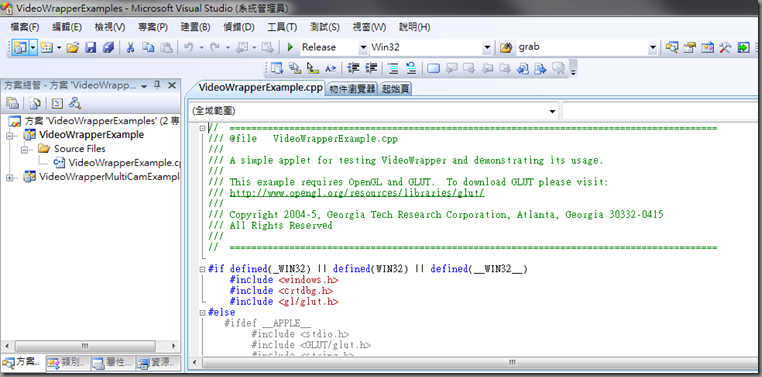Click the Add New Item toolbar icon
Viewport: 762px width, 377px height.
(x=47, y=48)
